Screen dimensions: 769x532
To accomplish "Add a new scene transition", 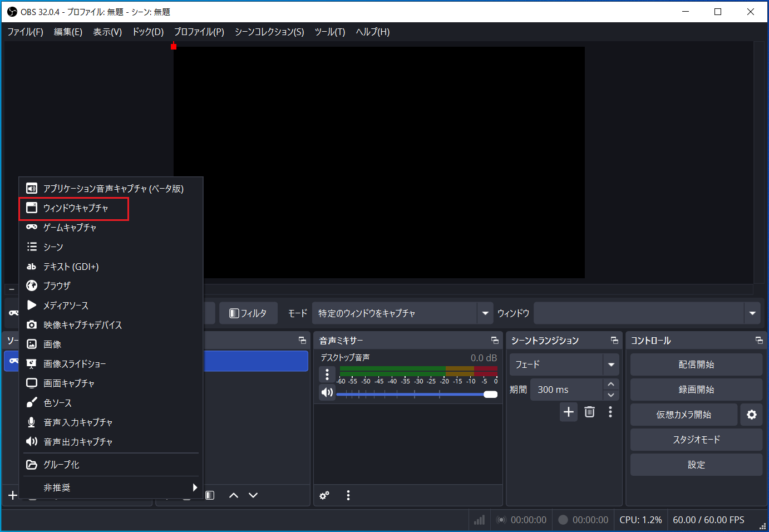I will click(568, 412).
